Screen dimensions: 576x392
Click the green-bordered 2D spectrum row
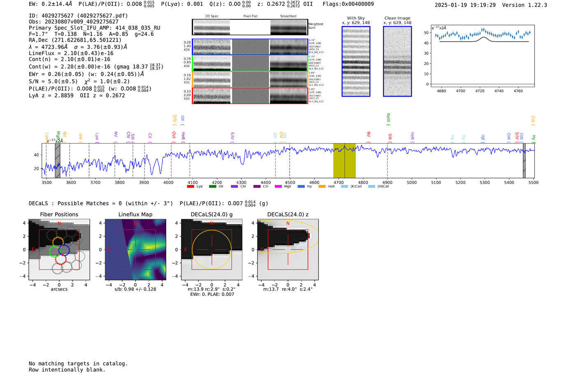coord(250,63)
